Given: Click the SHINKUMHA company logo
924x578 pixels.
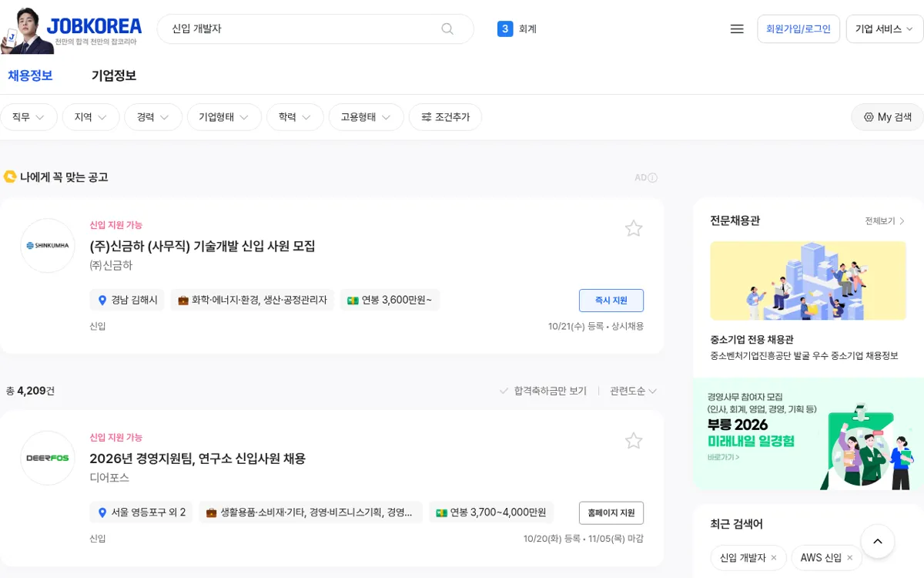Looking at the screenshot, I should coord(48,246).
